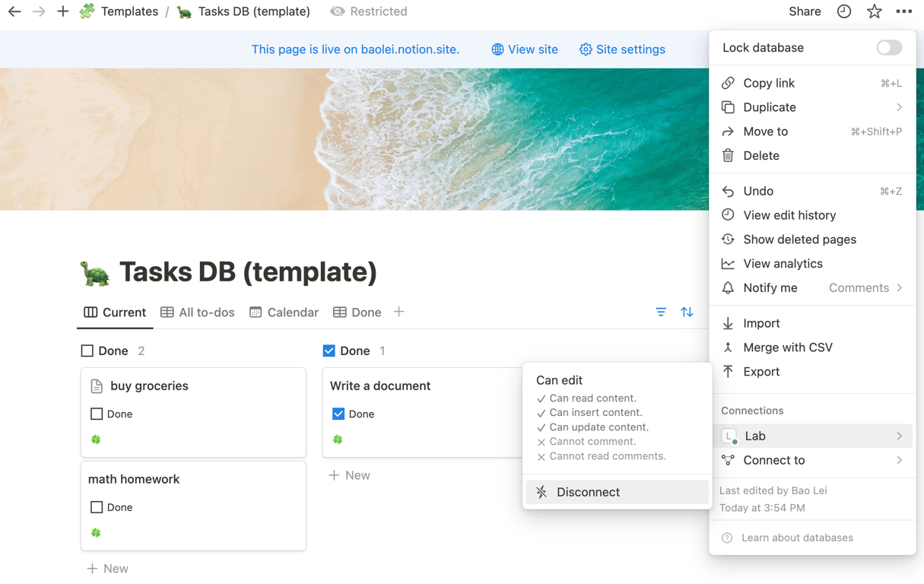Select Merge with CSV
Screen dimensions: 924x584
coord(812,348)
